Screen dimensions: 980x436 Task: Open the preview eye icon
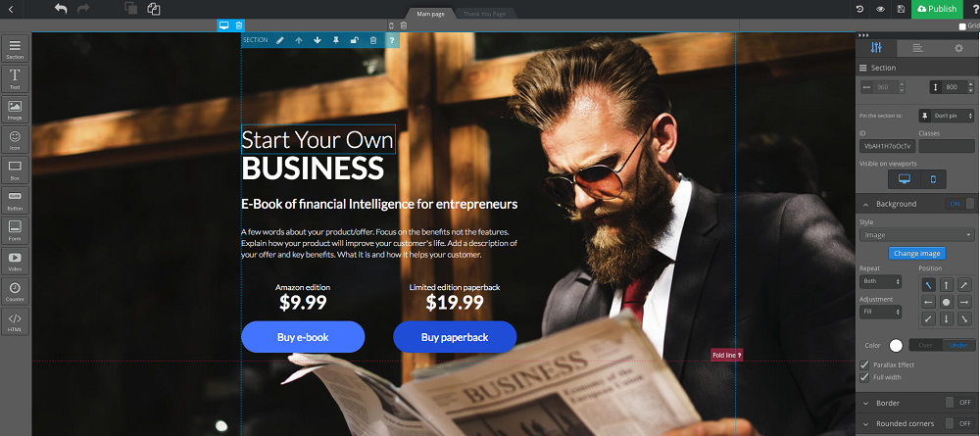coord(880,9)
